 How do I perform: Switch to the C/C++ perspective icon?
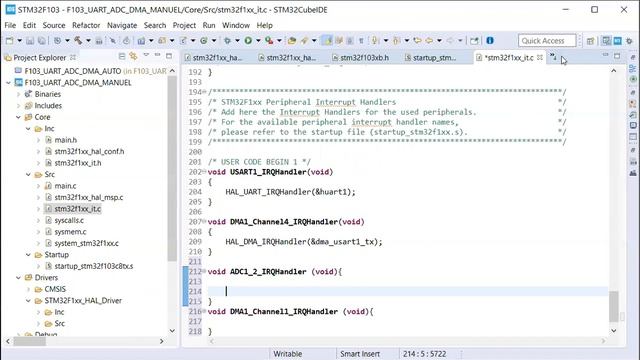click(x=607, y=41)
